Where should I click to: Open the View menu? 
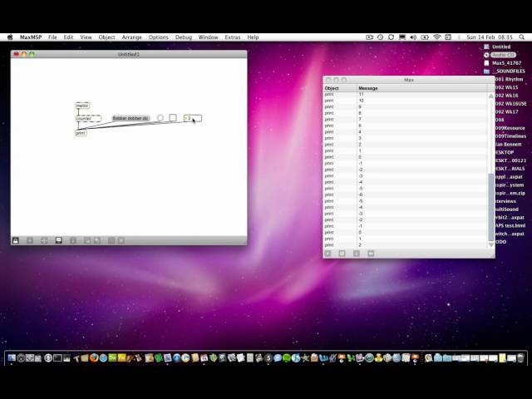(86, 37)
